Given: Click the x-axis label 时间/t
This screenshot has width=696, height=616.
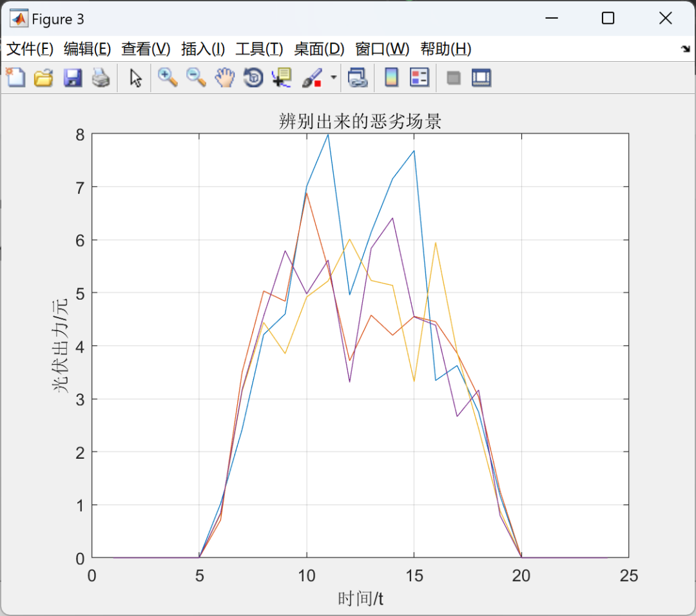Looking at the screenshot, I should pos(360,599).
